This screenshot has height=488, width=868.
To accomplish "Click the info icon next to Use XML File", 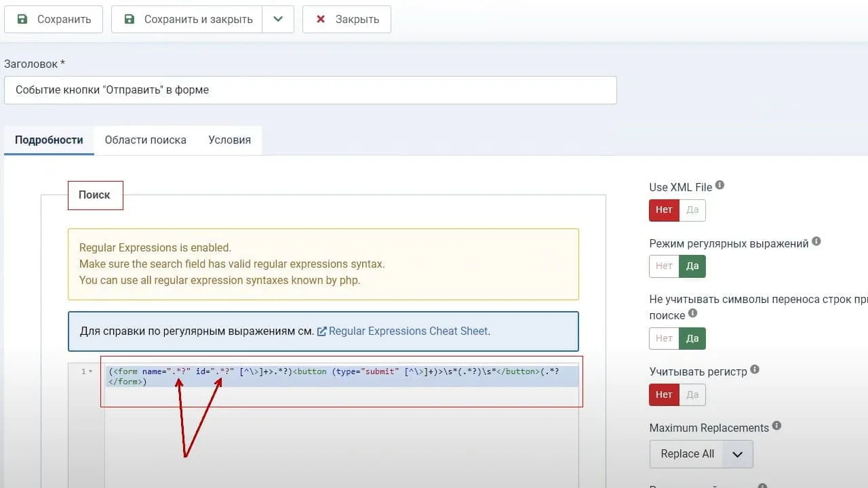I will pyautogui.click(x=719, y=185).
